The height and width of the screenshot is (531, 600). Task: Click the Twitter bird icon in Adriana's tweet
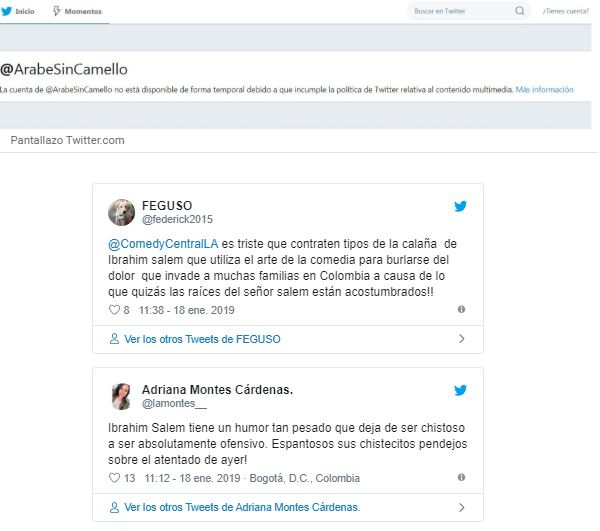pyautogui.click(x=461, y=390)
